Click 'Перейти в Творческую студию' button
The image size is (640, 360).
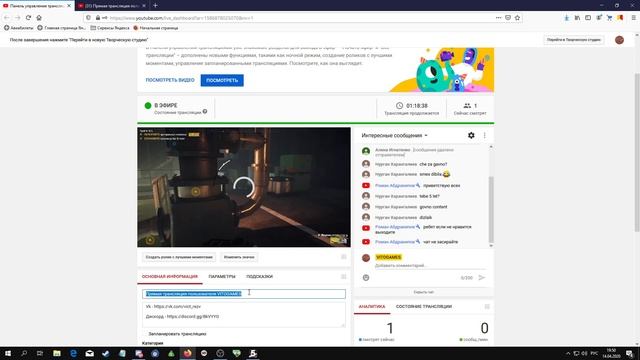(x=573, y=40)
